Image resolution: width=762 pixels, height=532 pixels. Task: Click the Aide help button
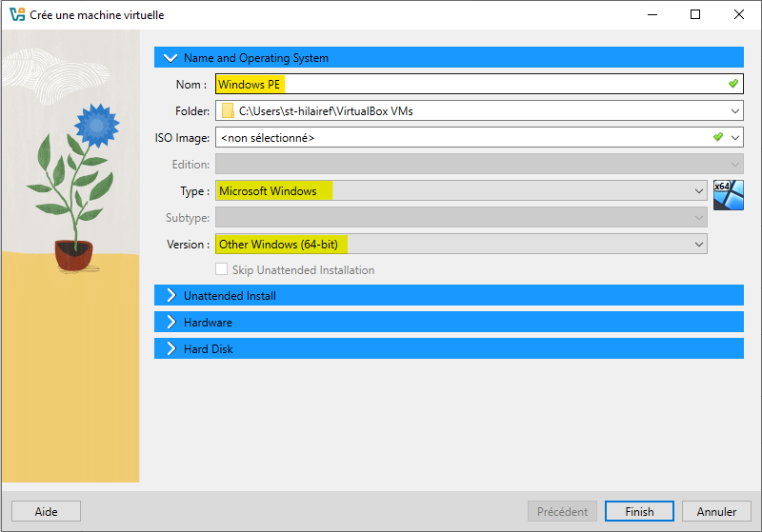(x=46, y=511)
